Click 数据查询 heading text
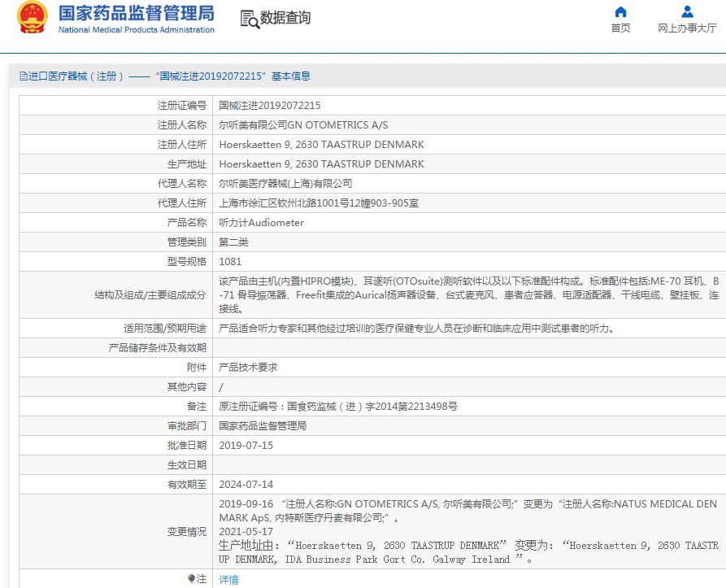Image resolution: width=726 pixels, height=588 pixels. tap(285, 18)
